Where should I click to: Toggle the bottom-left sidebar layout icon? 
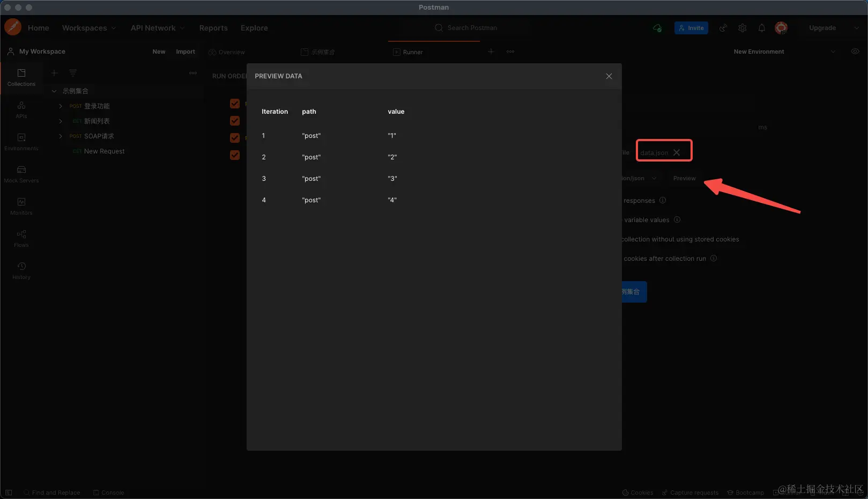point(9,493)
